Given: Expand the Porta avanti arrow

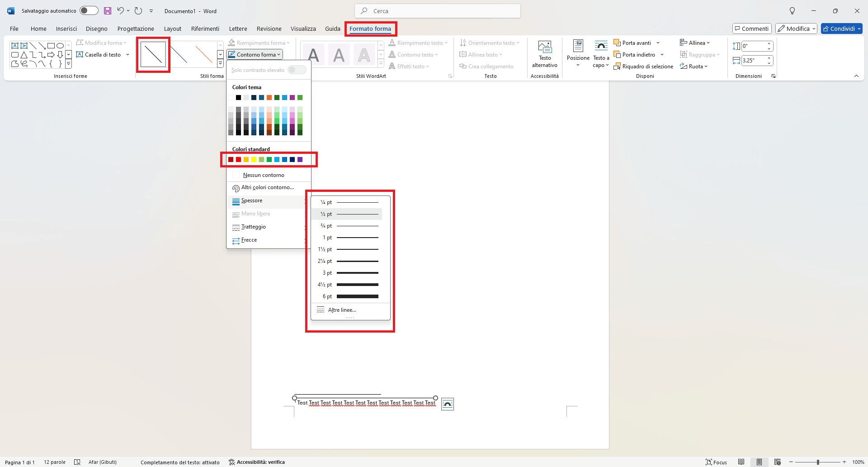Looking at the screenshot, I should (658, 43).
